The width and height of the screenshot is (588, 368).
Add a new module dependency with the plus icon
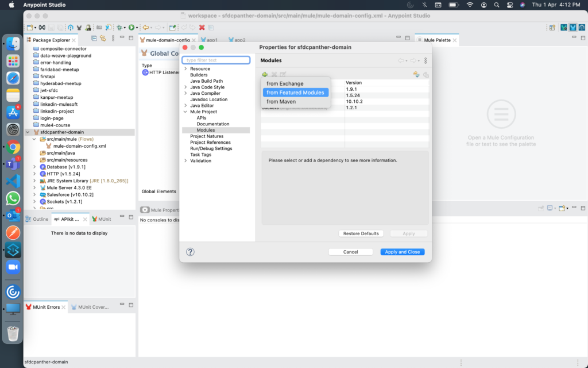[x=264, y=75]
